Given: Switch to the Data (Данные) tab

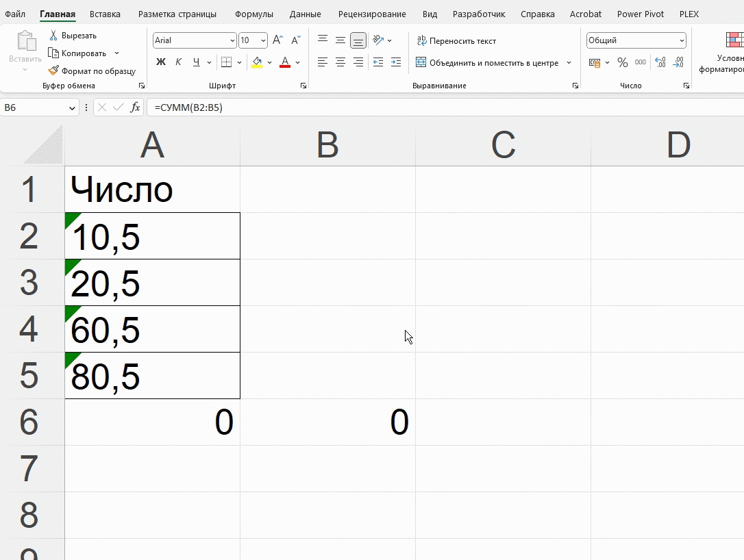Looking at the screenshot, I should coord(305,14).
